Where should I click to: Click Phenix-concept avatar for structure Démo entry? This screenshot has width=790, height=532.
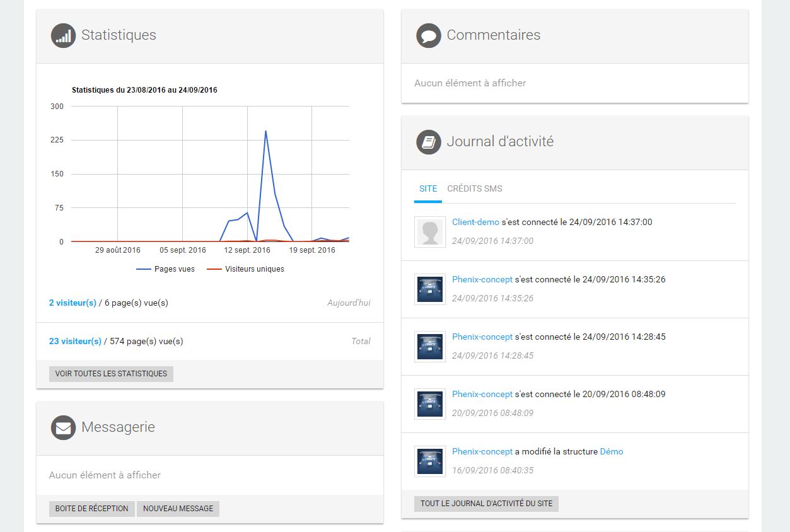[430, 461]
